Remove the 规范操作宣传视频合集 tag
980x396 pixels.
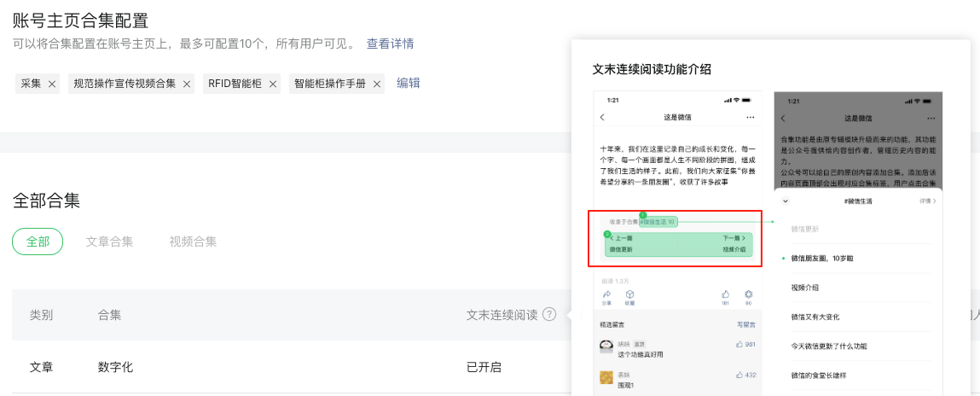(186, 84)
